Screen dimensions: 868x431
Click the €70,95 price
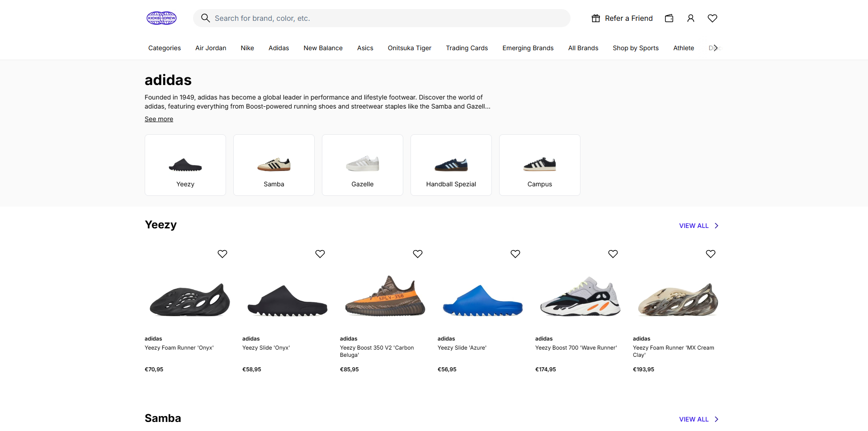[154, 369]
